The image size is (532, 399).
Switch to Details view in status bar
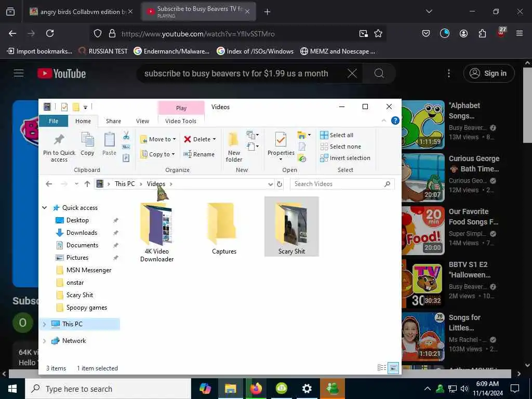382,368
